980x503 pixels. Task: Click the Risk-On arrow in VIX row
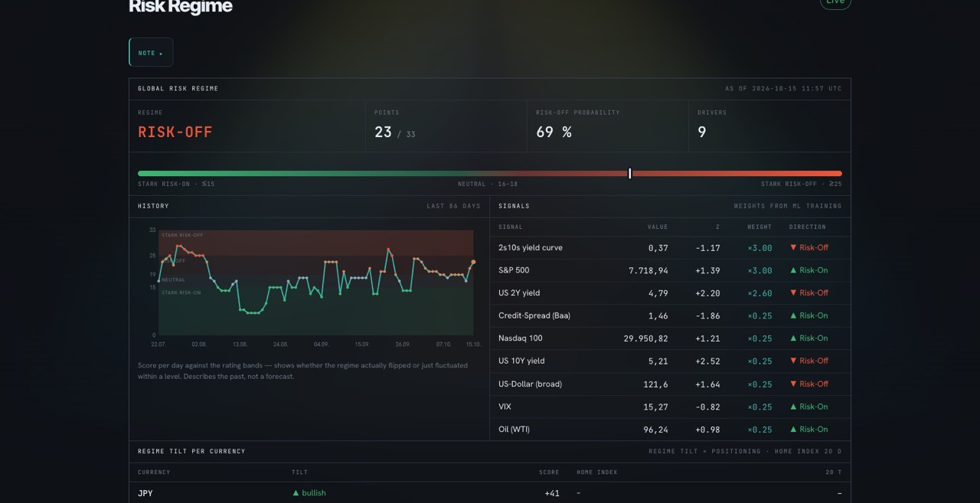pos(793,407)
